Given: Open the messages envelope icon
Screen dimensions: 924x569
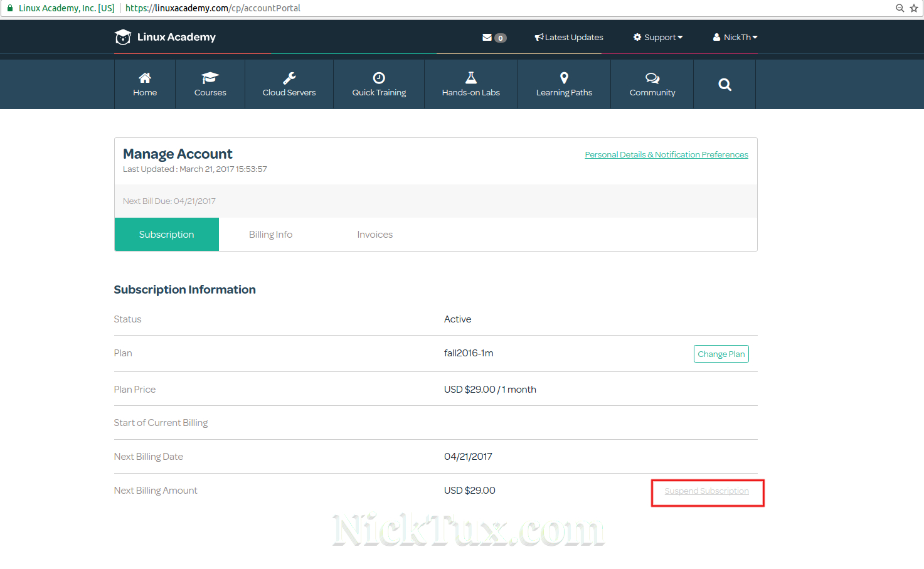Looking at the screenshot, I should 487,38.
